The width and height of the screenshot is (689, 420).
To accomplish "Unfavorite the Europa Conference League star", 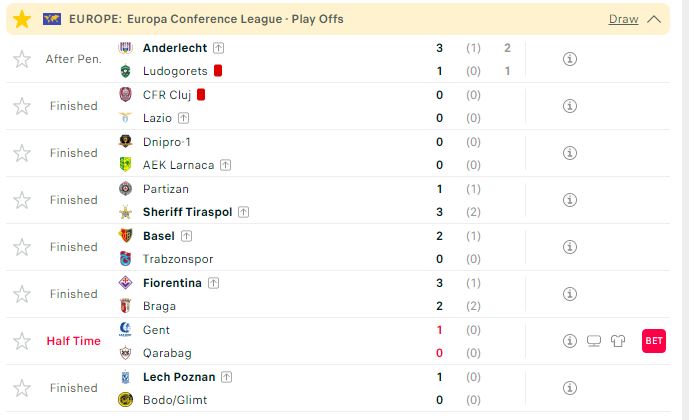I will 22,19.
